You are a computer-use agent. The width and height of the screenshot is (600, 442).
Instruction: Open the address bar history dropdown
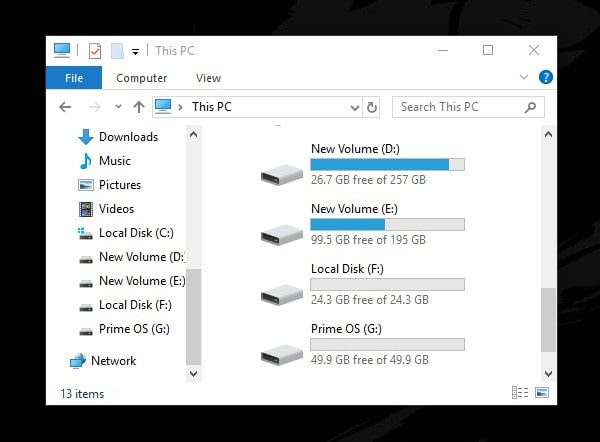click(x=355, y=108)
